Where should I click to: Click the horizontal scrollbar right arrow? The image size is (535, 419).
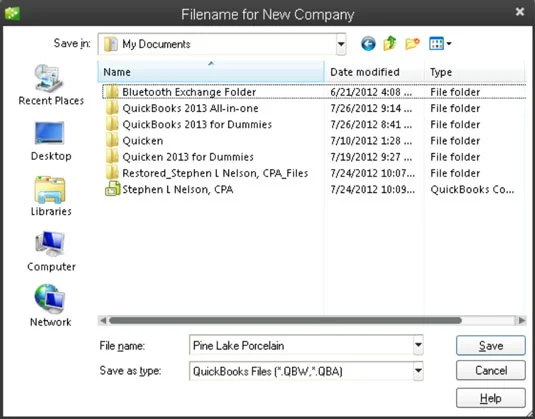521,320
